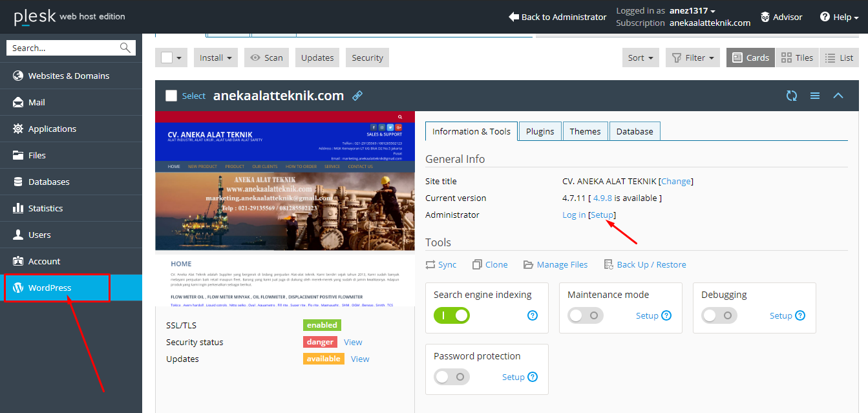868x413 pixels.
Task: Click the Databases icon in sidebar
Action: 17,182
